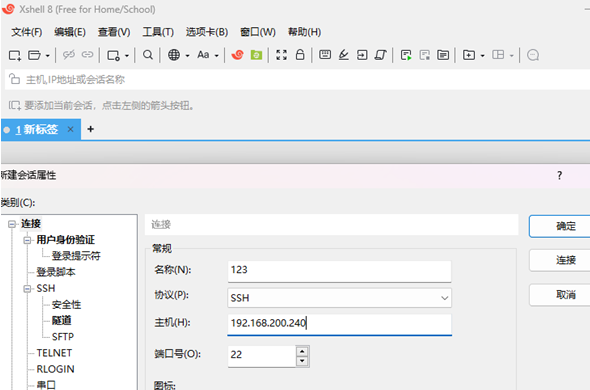Collapse the SSH tree node
This screenshot has height=390, width=590.
[x=27, y=289]
